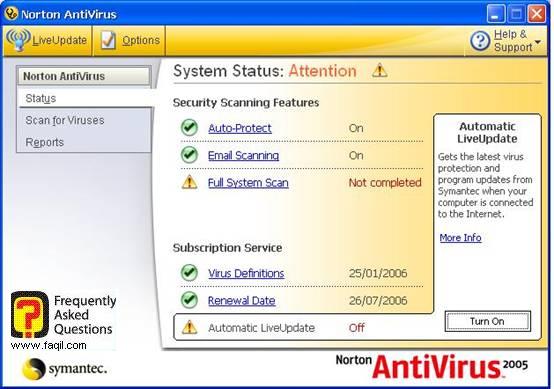Viewport: 554px width, 389px height.
Task: Open the Full System Scan link
Action: 248,182
